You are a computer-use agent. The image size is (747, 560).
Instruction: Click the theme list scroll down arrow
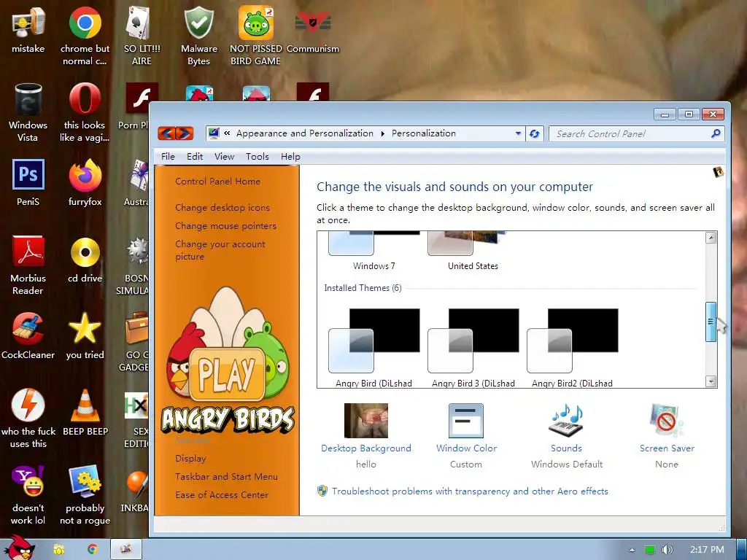point(711,381)
